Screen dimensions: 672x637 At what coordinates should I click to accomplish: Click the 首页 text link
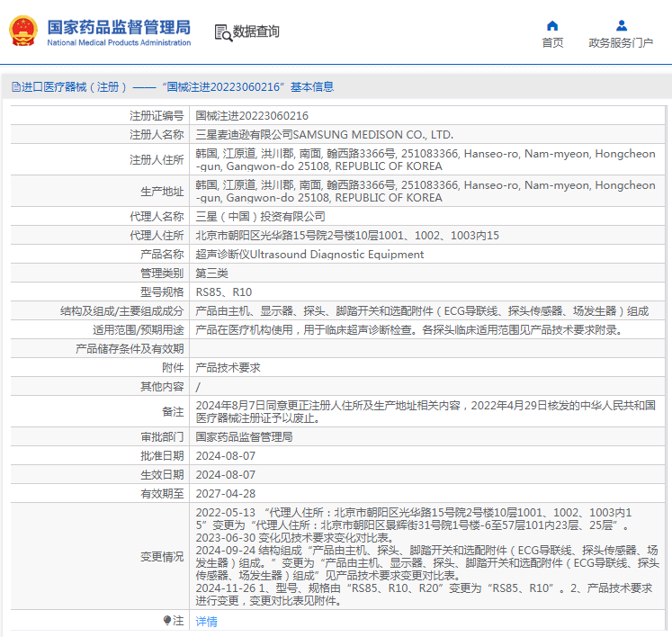click(x=552, y=43)
